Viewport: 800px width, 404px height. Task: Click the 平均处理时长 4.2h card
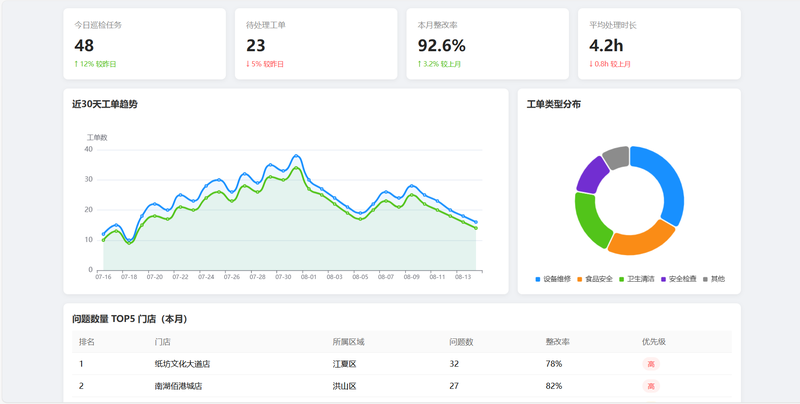point(659,44)
